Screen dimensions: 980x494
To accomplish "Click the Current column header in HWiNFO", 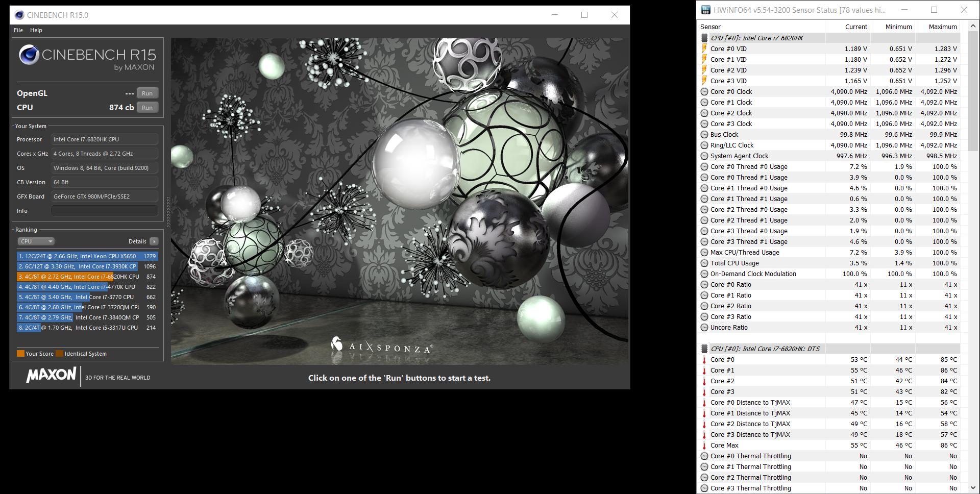I will 848,27.
